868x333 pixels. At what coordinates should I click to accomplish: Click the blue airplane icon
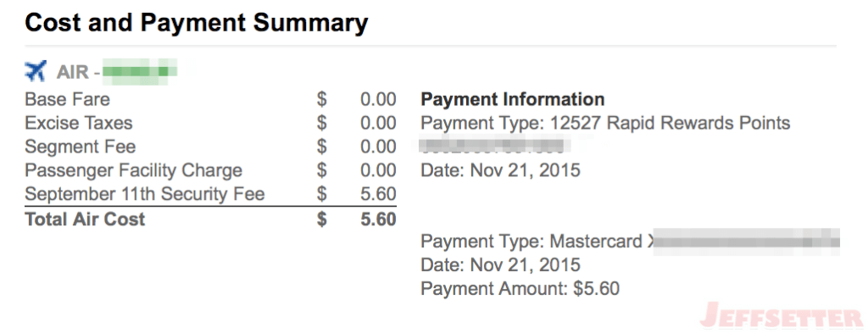coord(36,71)
